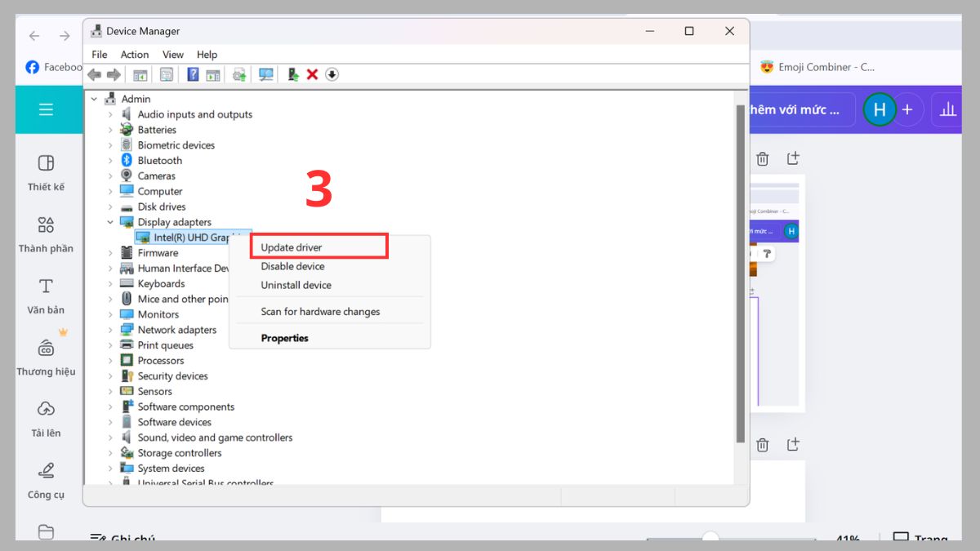
Task: Click the Security devices tree label
Action: point(172,376)
